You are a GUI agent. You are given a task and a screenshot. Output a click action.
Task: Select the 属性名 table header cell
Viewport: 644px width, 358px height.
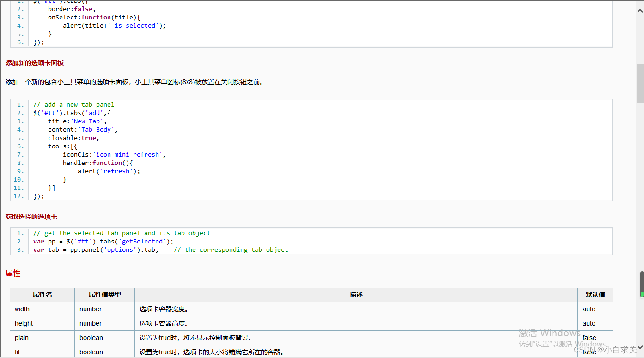pos(42,295)
